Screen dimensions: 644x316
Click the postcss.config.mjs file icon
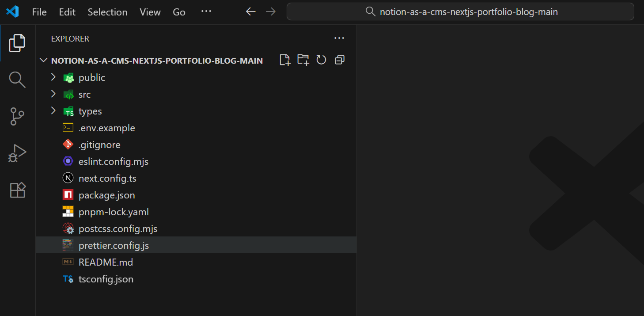tap(68, 229)
